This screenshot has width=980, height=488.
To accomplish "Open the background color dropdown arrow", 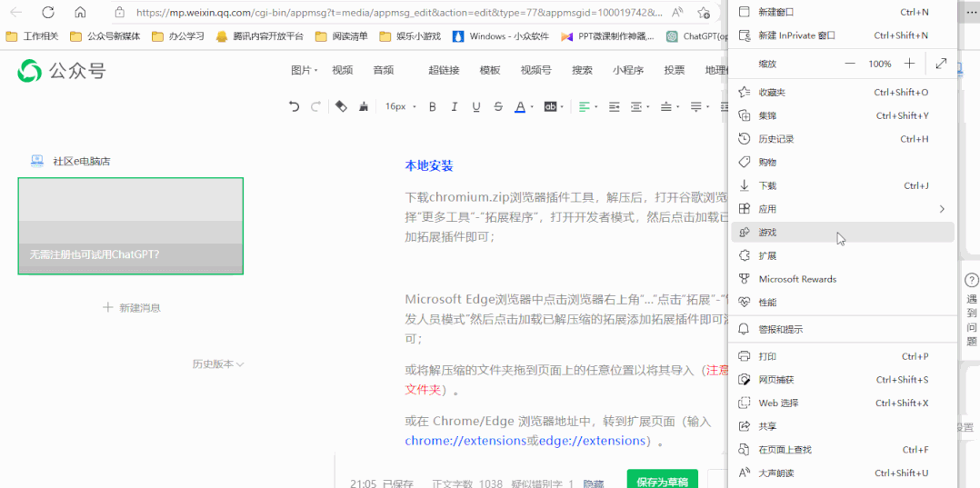I will [563, 107].
